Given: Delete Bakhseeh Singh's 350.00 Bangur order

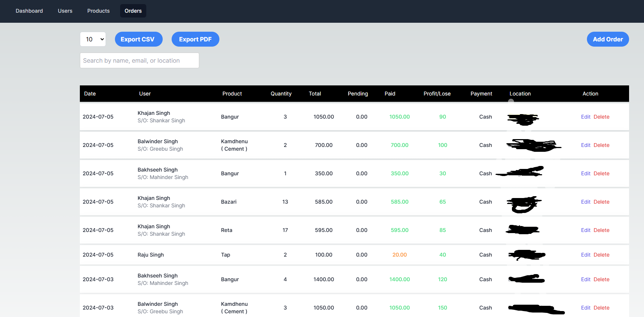Looking at the screenshot, I should [601, 173].
